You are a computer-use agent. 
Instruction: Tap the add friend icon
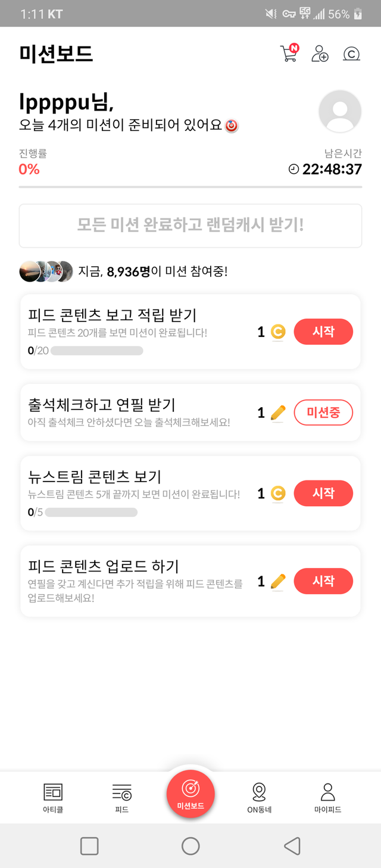pyautogui.click(x=320, y=54)
